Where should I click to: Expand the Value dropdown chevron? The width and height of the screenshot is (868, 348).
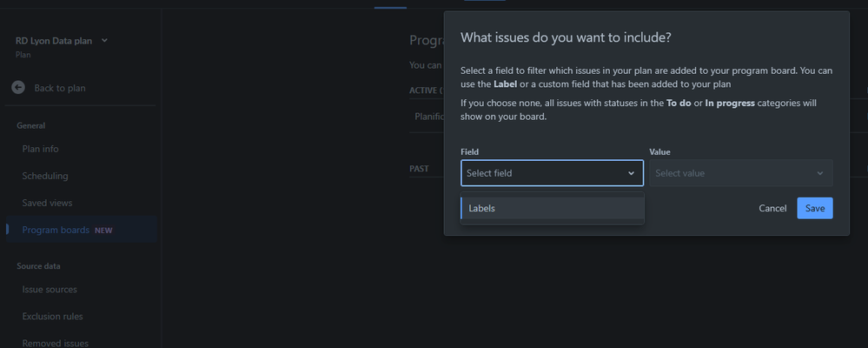(819, 173)
